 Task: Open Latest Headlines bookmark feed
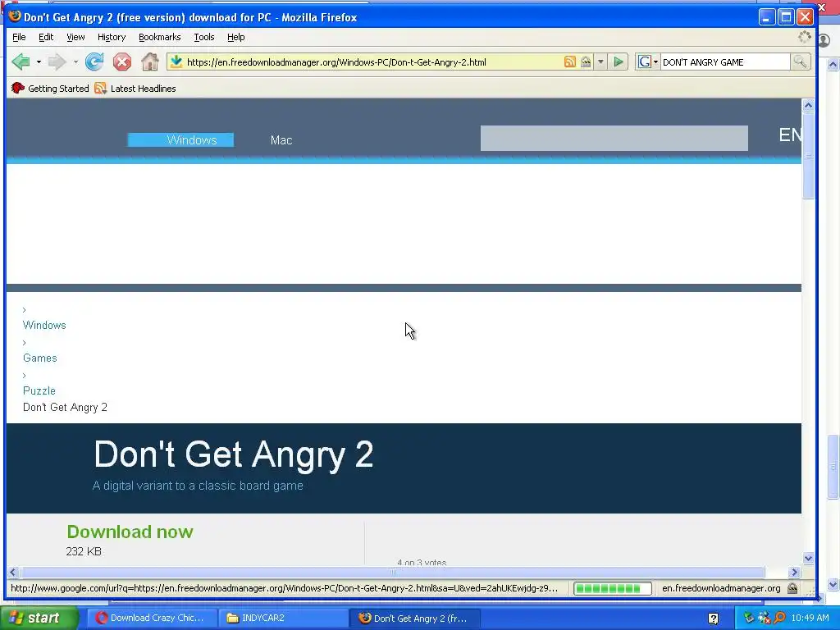(x=135, y=89)
